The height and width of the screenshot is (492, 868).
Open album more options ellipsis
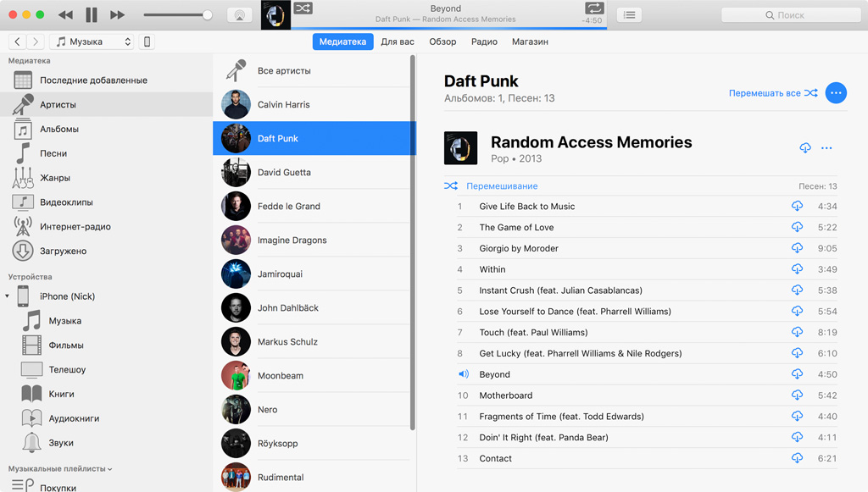pos(826,147)
